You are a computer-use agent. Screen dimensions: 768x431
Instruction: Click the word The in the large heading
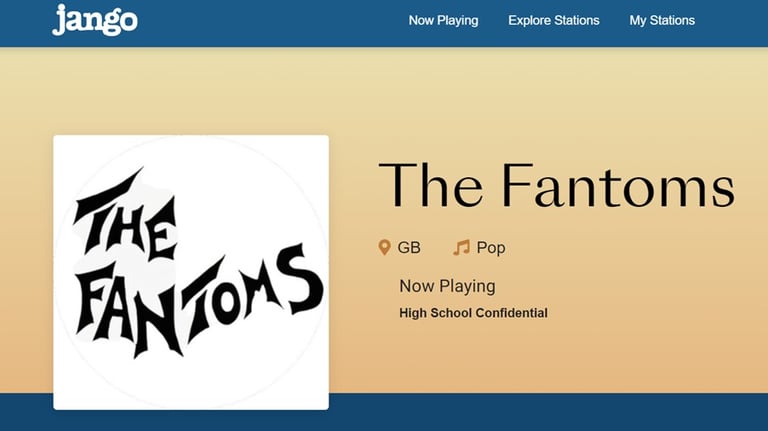click(430, 186)
